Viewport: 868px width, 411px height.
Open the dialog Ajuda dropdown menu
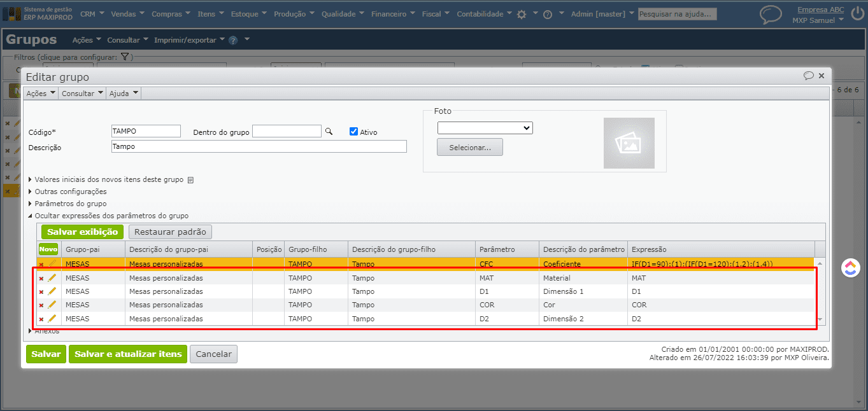click(124, 94)
